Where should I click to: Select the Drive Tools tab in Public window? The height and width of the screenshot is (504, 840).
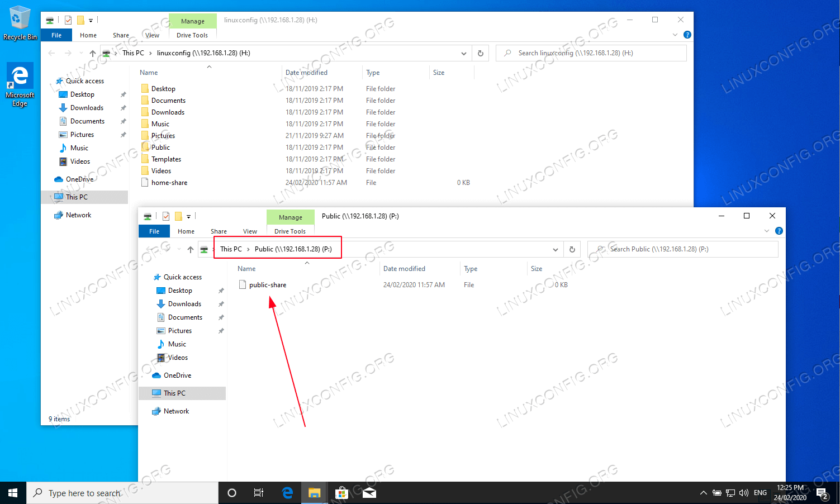[290, 231]
